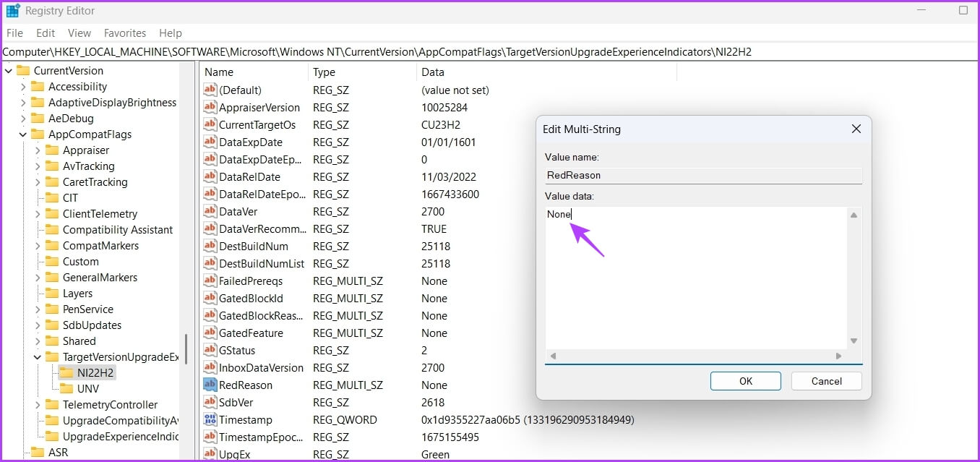Click the registry path address bar

490,52
